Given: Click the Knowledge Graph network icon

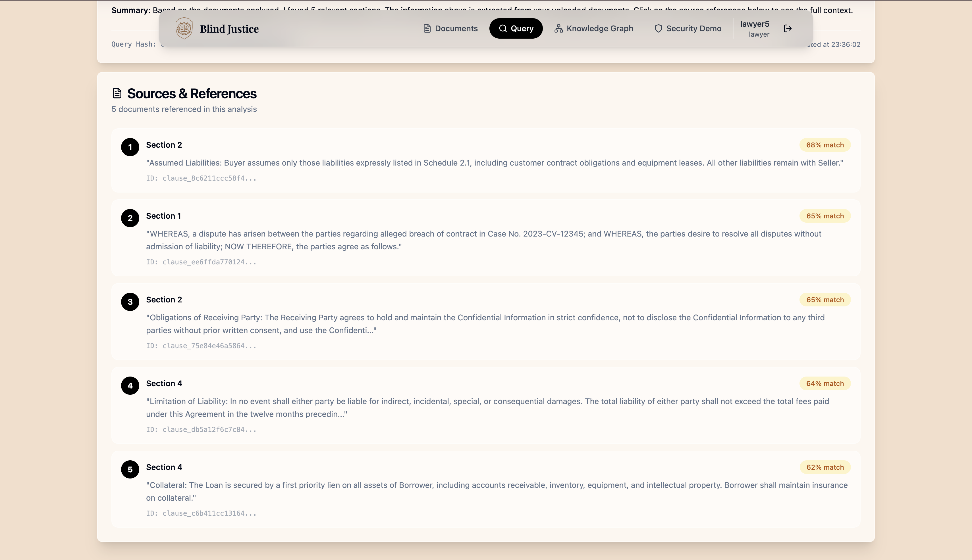Looking at the screenshot, I should [x=558, y=28].
